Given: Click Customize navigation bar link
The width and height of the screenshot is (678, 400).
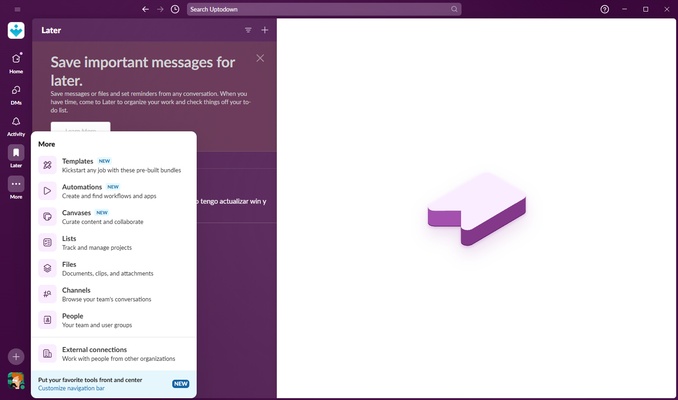Looking at the screenshot, I should coord(71,388).
